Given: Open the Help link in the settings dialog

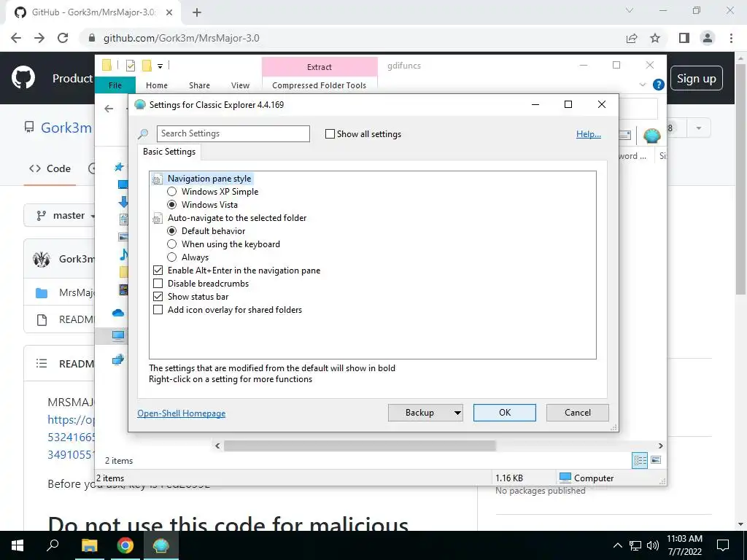Looking at the screenshot, I should (x=589, y=134).
